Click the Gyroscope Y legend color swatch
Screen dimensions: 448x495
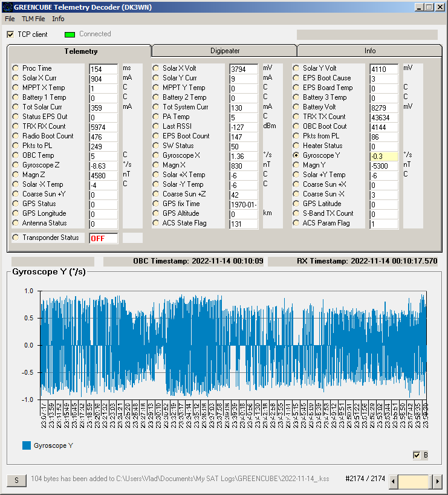[x=27, y=445]
